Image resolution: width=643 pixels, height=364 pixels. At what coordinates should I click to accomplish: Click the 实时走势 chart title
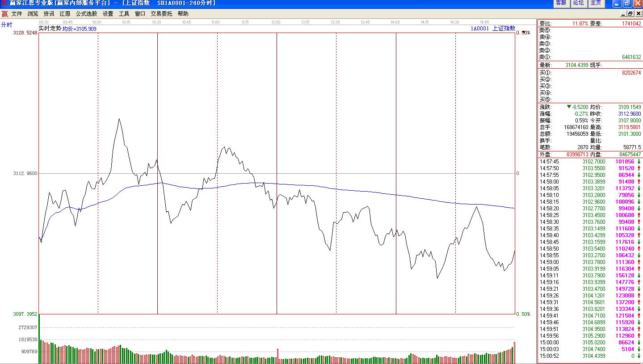click(x=50, y=28)
